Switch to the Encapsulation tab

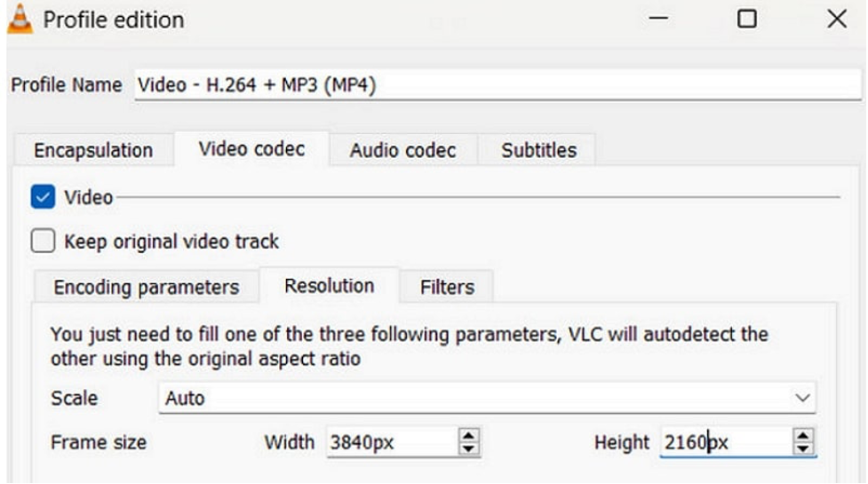coord(93,151)
